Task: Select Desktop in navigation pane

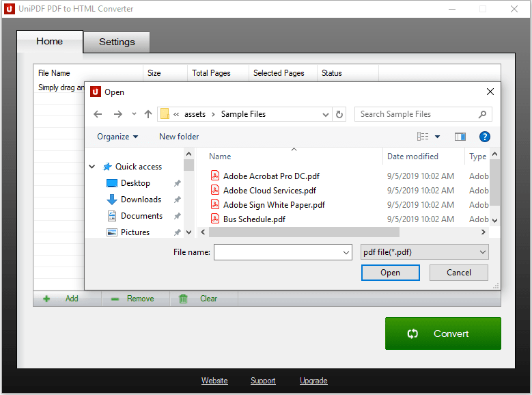Action: (135, 183)
